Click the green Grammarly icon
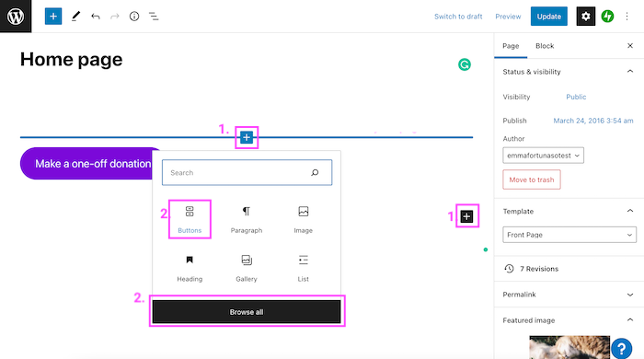 [x=465, y=64]
